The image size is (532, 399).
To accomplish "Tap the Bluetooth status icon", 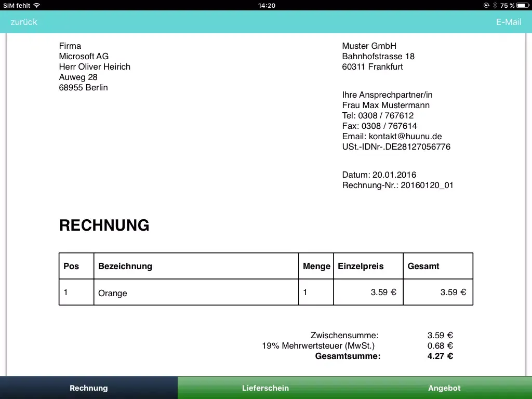I will tap(495, 5).
